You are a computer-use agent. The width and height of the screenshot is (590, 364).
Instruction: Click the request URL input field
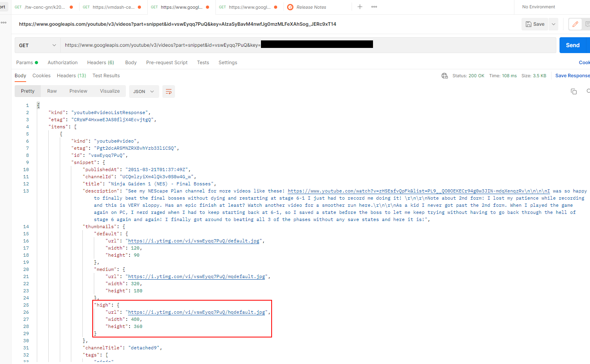(308, 45)
